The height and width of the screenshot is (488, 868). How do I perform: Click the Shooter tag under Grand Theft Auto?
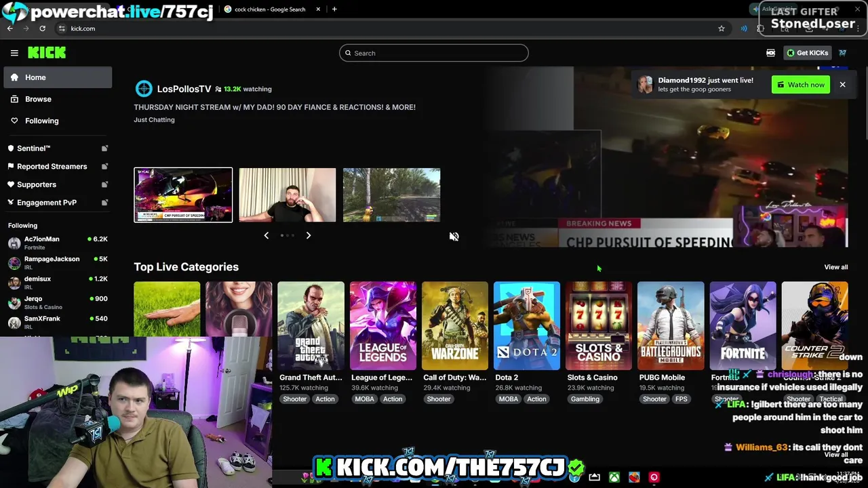[294, 399]
